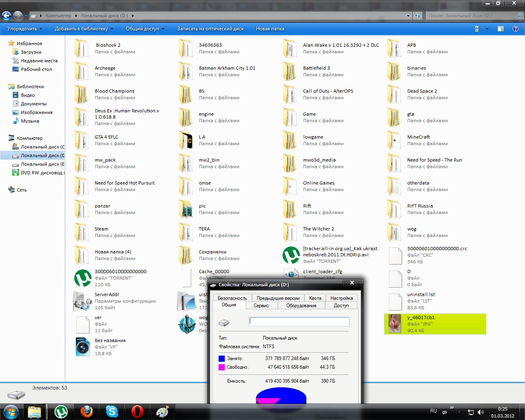Viewport: 525px width, 420px height.
Task: Click the blue Занято color square
Action: (x=221, y=358)
